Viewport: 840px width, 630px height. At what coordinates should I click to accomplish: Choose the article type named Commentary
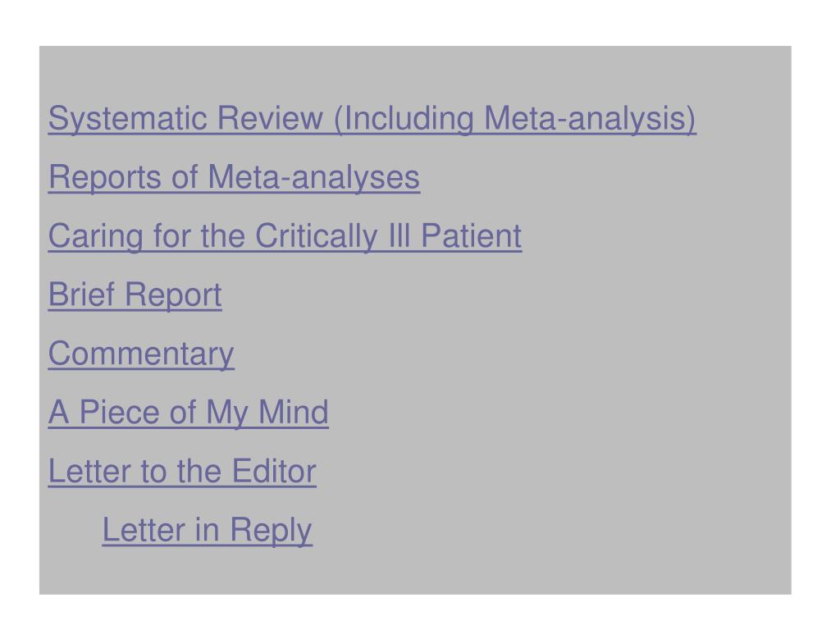point(141,354)
